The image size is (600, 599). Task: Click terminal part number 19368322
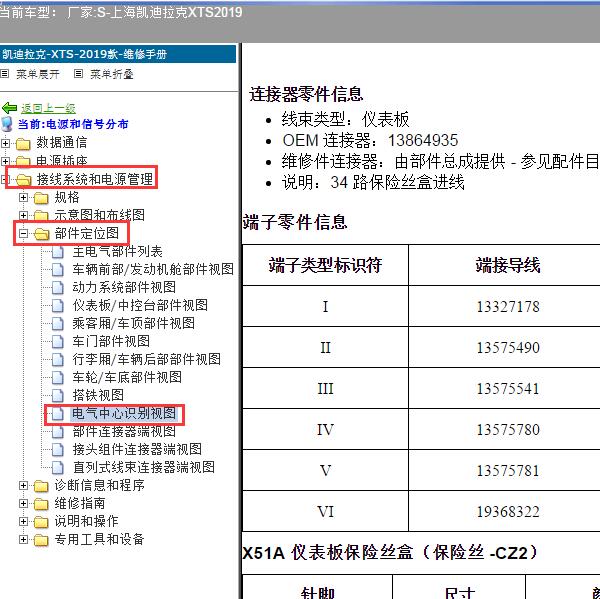[508, 512]
